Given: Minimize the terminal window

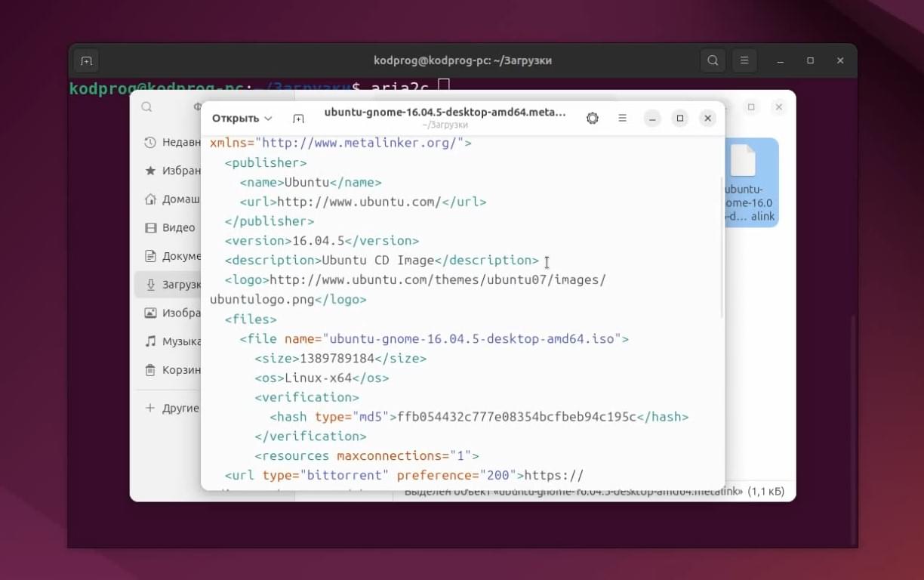Looking at the screenshot, I should click(781, 60).
